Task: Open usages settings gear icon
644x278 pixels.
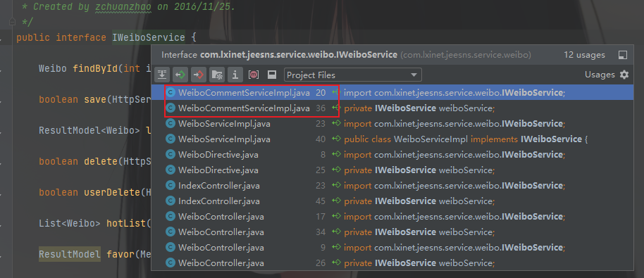Action: tap(624, 75)
